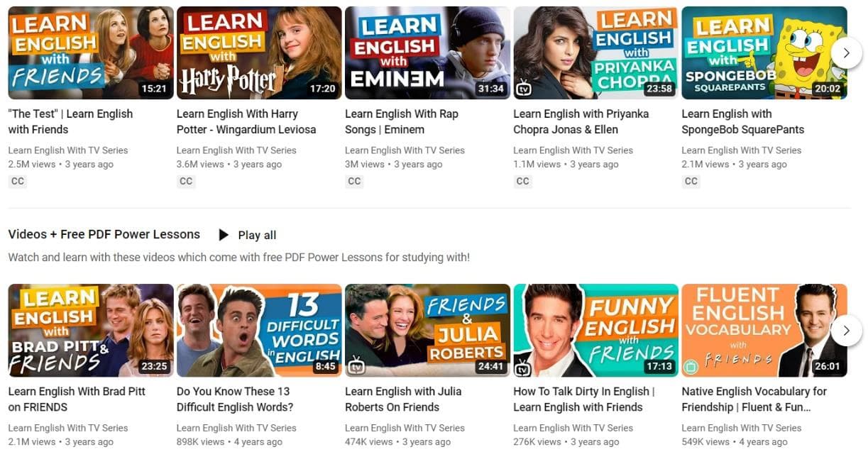Click '898K views • 4 years ago' text
868x452 pixels.
pos(229,442)
